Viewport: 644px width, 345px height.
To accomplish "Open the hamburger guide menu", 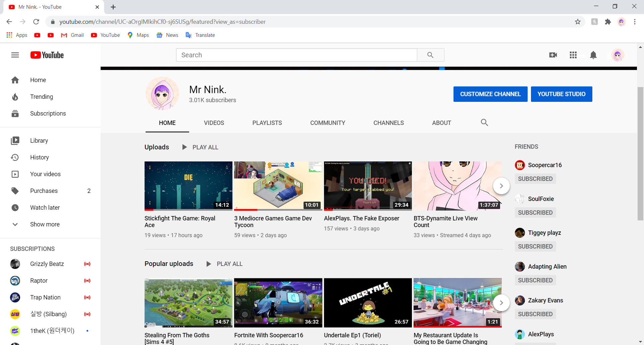I will pyautogui.click(x=15, y=55).
